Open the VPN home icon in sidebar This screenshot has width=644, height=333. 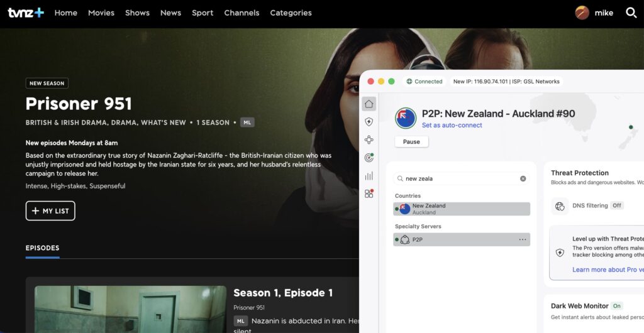coord(369,104)
